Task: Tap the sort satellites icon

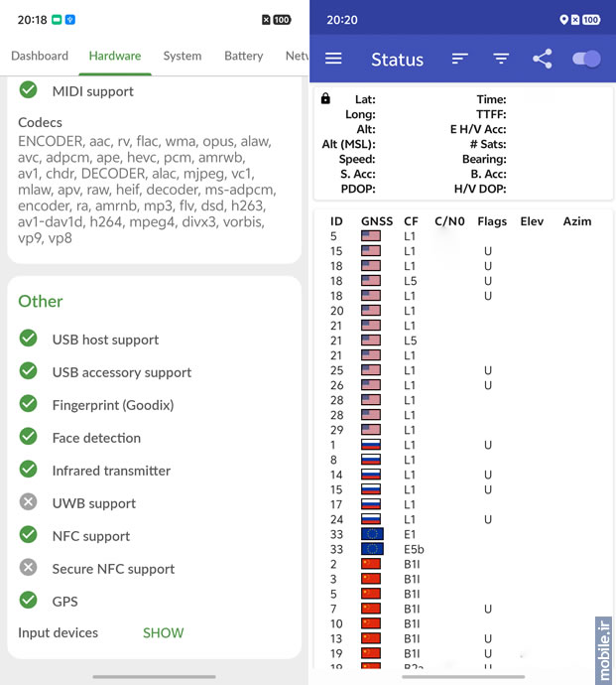Action: [x=459, y=60]
